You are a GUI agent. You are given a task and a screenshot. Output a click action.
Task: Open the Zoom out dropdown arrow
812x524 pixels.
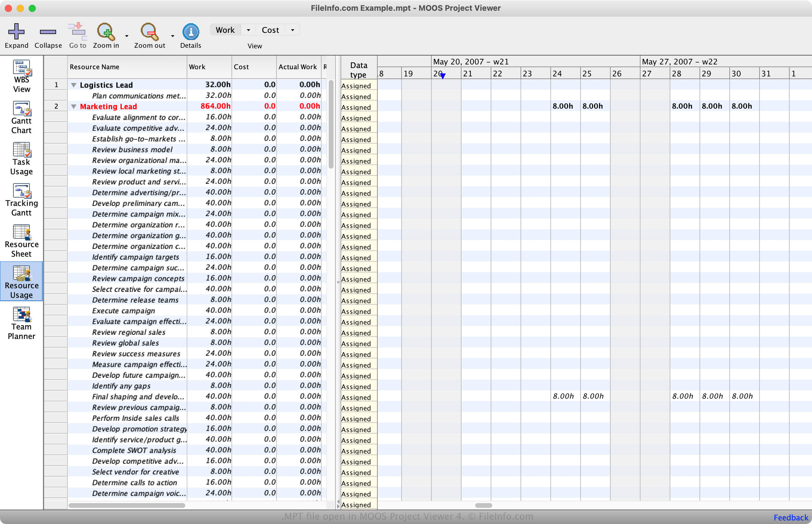tap(172, 36)
